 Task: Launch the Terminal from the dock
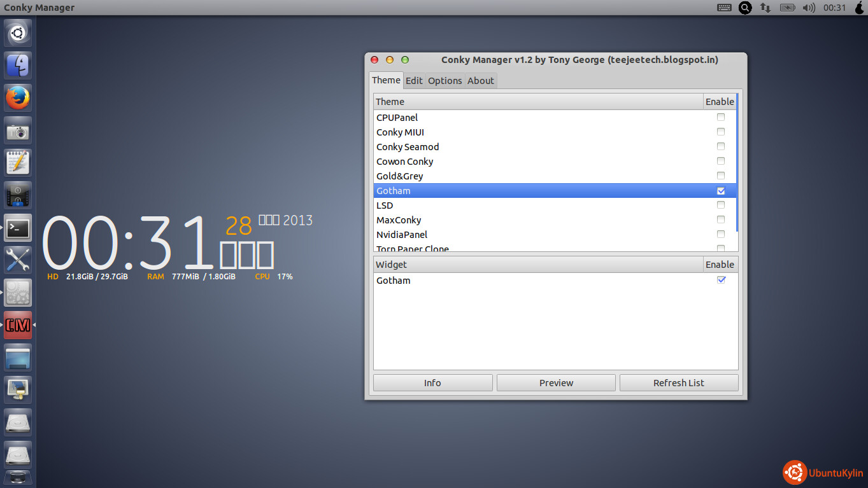tap(18, 228)
